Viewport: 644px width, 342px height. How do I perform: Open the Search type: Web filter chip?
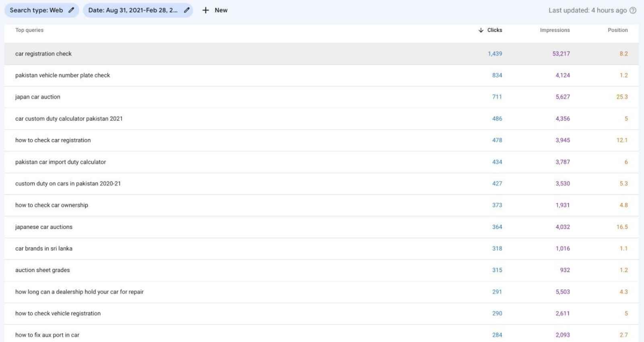(37, 10)
